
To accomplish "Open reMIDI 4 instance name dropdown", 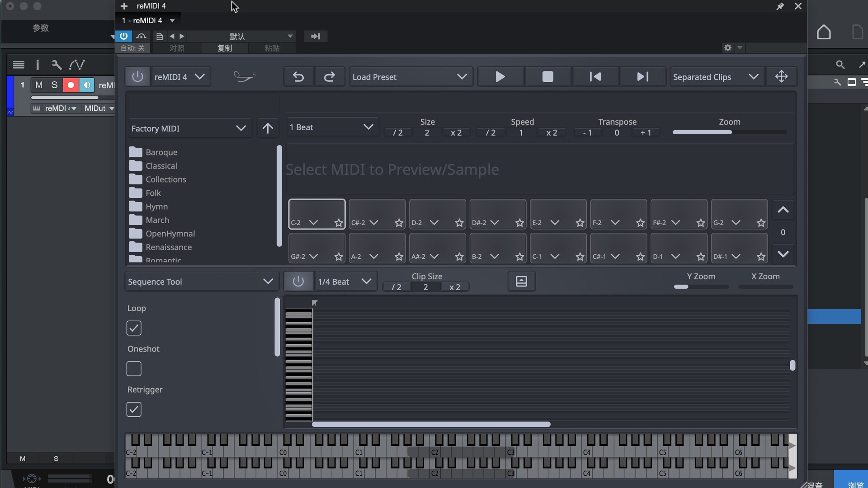I will (180, 77).
